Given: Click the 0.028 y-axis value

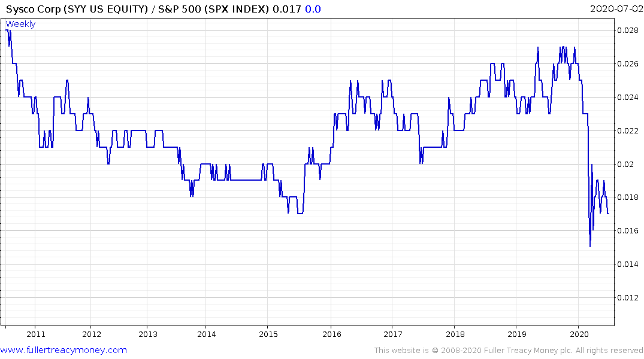Looking at the screenshot, I should pos(628,31).
